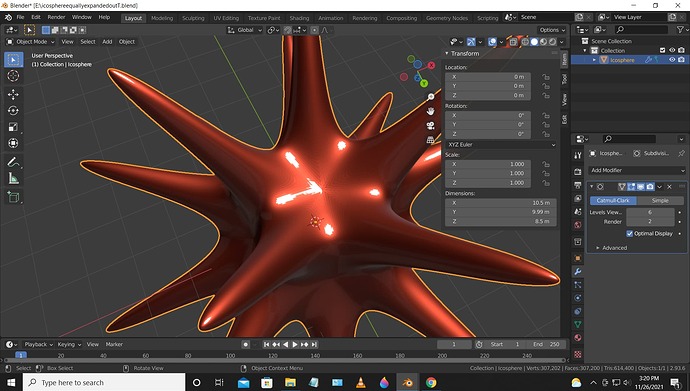
Task: Open Material properties tab
Action: click(578, 338)
